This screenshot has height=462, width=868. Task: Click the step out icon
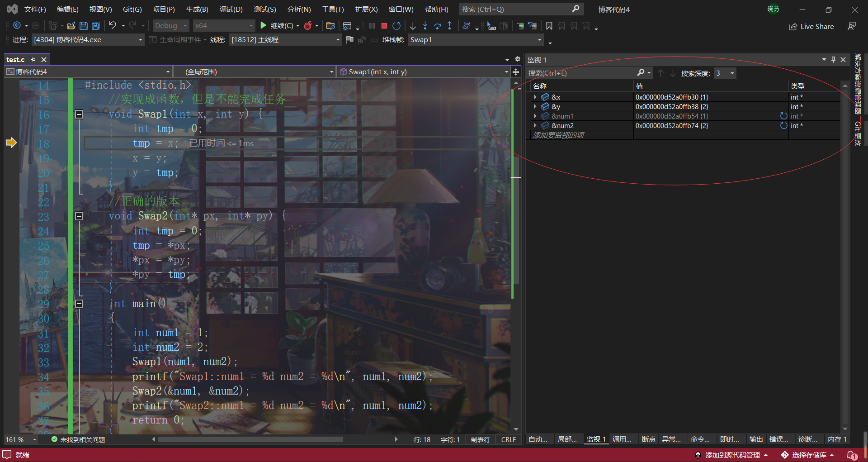pos(449,26)
